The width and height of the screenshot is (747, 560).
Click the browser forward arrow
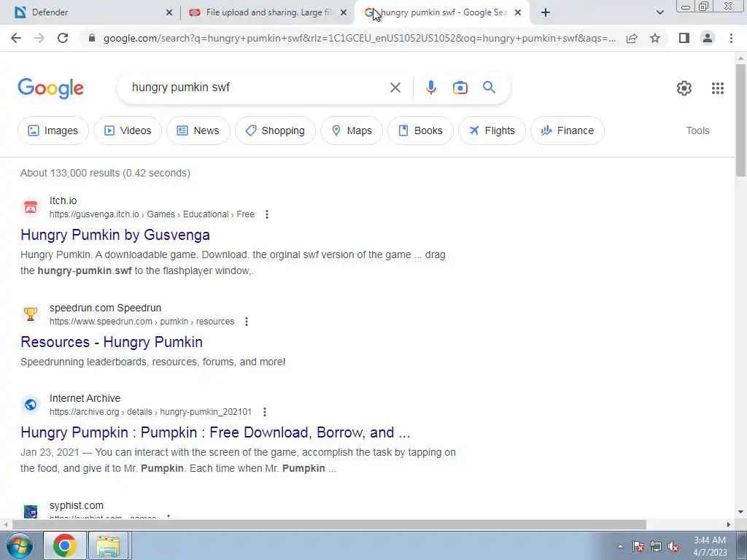click(39, 38)
